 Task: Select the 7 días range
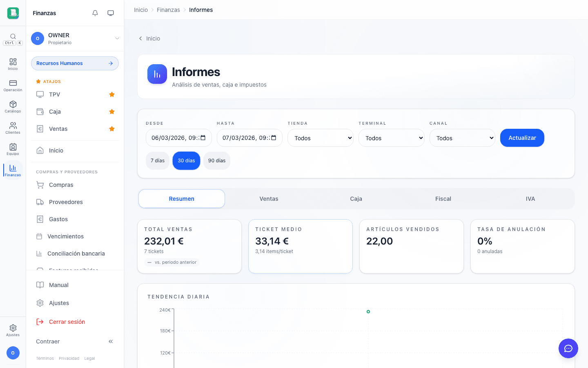[x=158, y=161]
